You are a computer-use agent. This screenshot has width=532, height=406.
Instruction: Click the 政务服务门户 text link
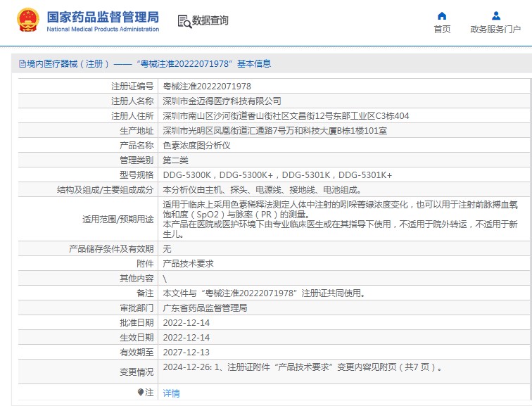tap(495, 29)
